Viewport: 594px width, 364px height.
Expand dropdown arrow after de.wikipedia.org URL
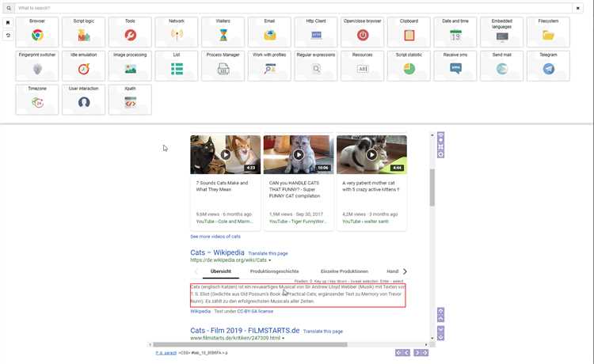click(x=270, y=260)
